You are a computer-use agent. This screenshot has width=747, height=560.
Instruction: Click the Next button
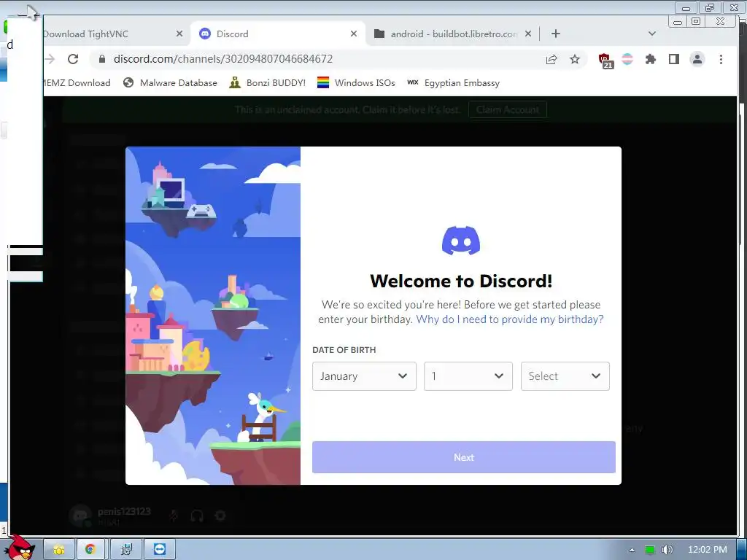coord(463,457)
